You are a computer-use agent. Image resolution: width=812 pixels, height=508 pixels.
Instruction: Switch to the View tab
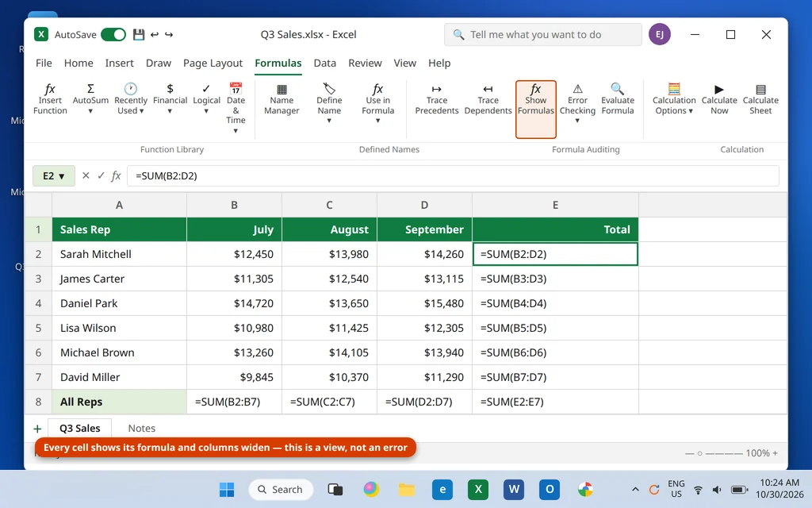click(404, 63)
